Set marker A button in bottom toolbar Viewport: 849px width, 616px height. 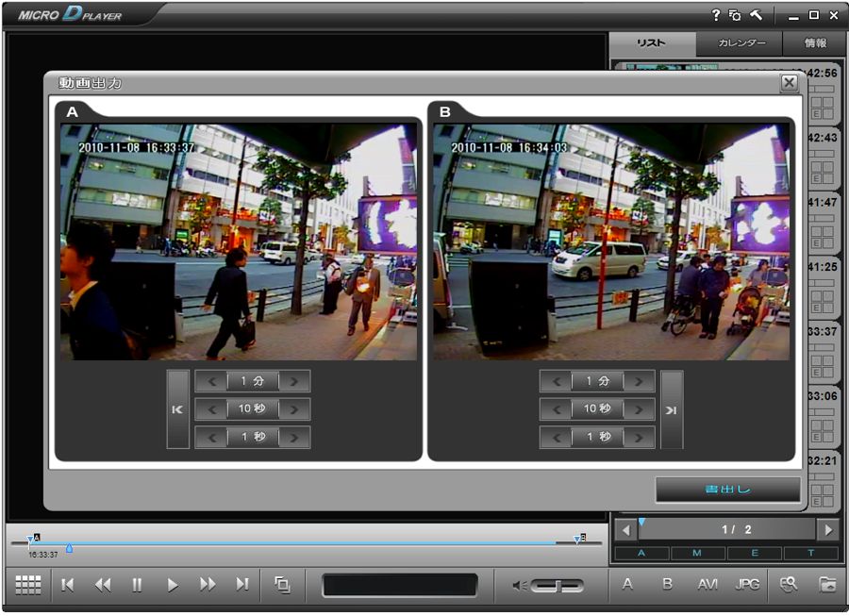pos(627,585)
